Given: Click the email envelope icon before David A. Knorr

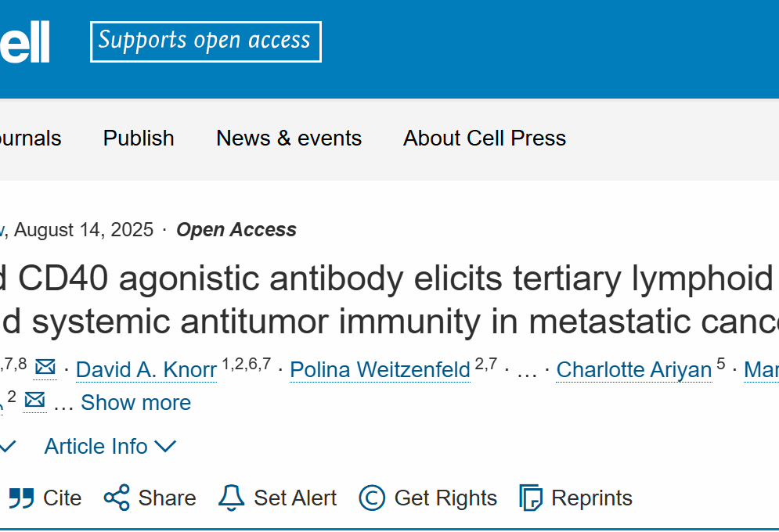Looking at the screenshot, I should (45, 368).
